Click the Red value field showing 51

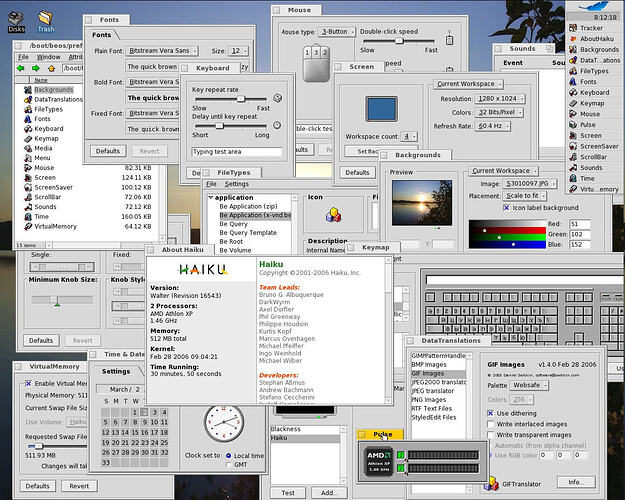point(580,224)
